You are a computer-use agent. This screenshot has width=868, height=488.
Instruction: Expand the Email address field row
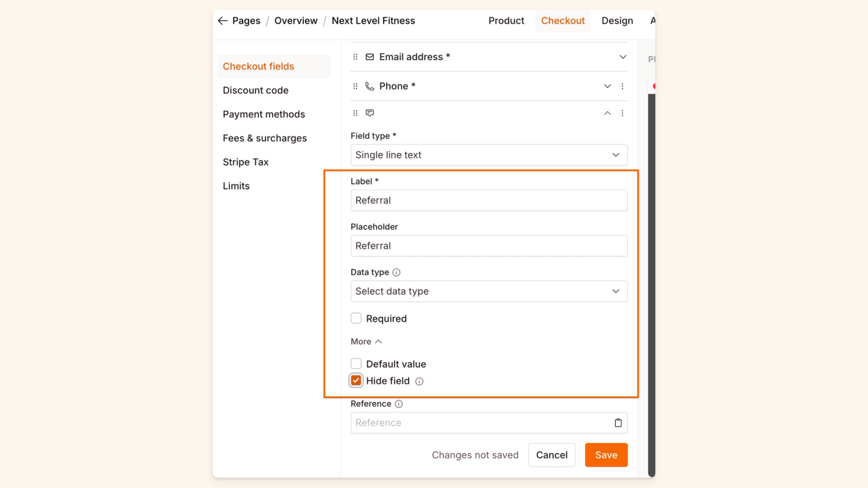click(x=622, y=57)
